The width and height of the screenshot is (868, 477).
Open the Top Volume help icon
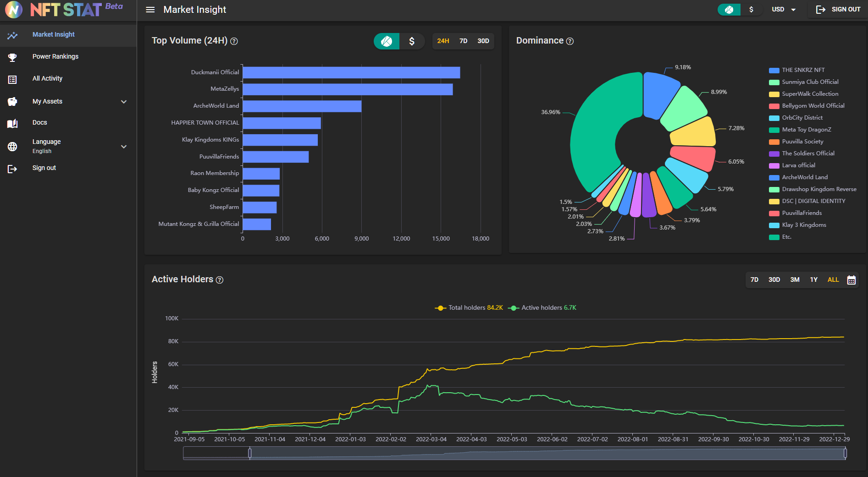pos(234,41)
